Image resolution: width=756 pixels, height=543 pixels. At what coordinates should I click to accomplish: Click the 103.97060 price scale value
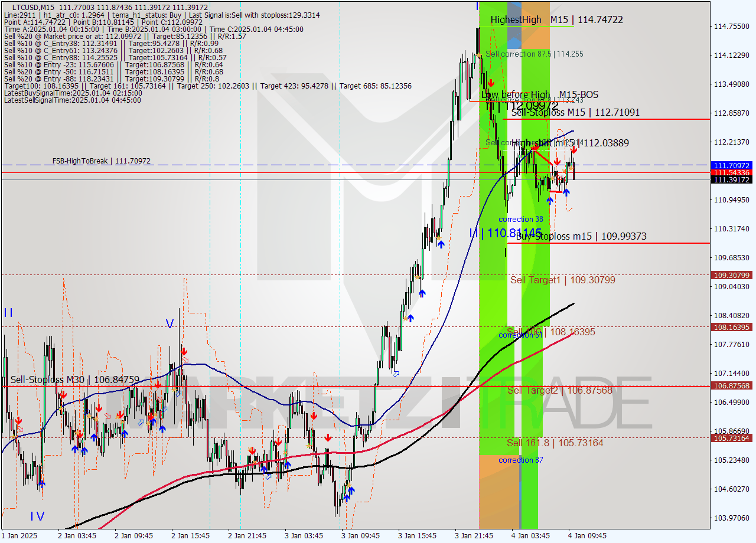tap(731, 518)
